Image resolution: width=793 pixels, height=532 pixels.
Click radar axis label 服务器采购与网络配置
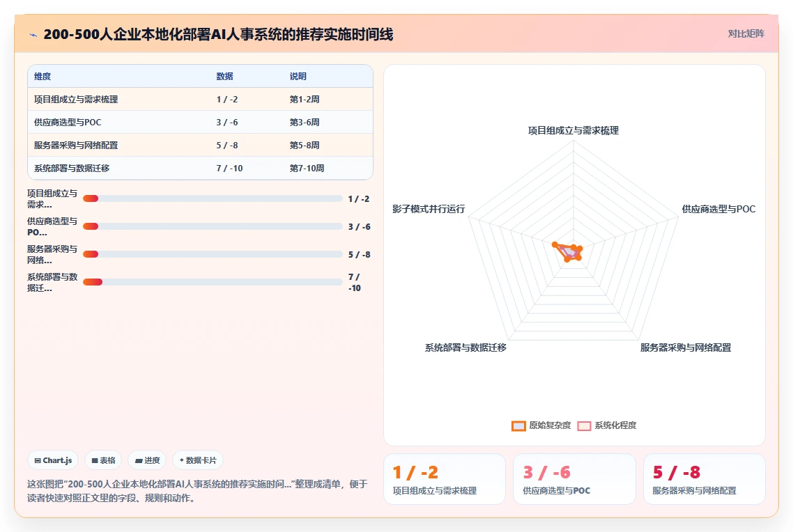(x=686, y=347)
